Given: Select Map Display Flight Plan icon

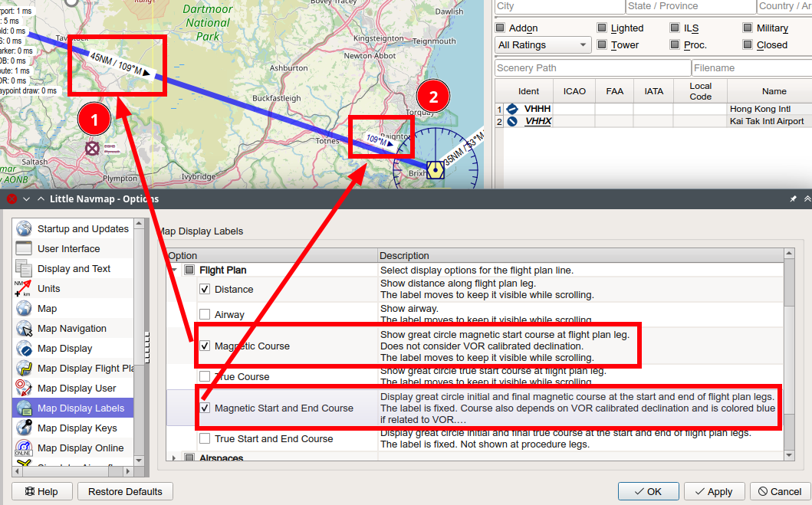Looking at the screenshot, I should click(x=24, y=369).
